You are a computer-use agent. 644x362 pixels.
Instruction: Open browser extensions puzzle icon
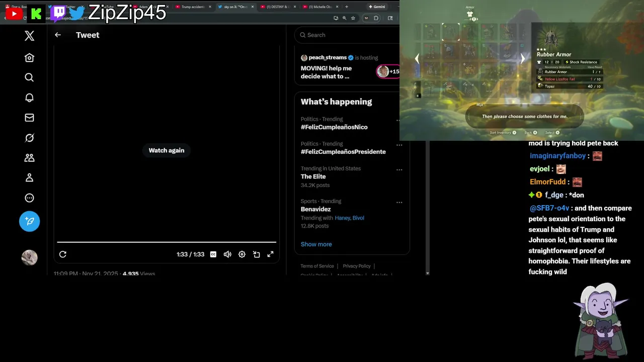tap(376, 18)
